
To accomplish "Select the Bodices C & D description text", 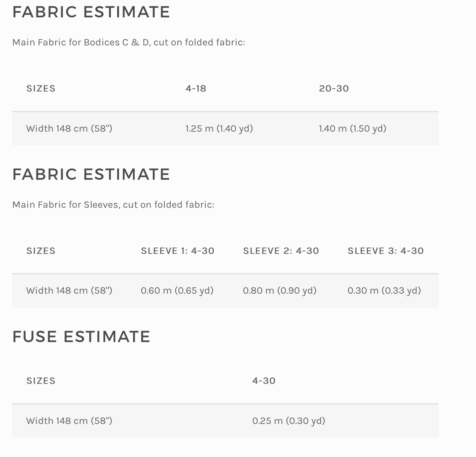I will click(x=129, y=42).
